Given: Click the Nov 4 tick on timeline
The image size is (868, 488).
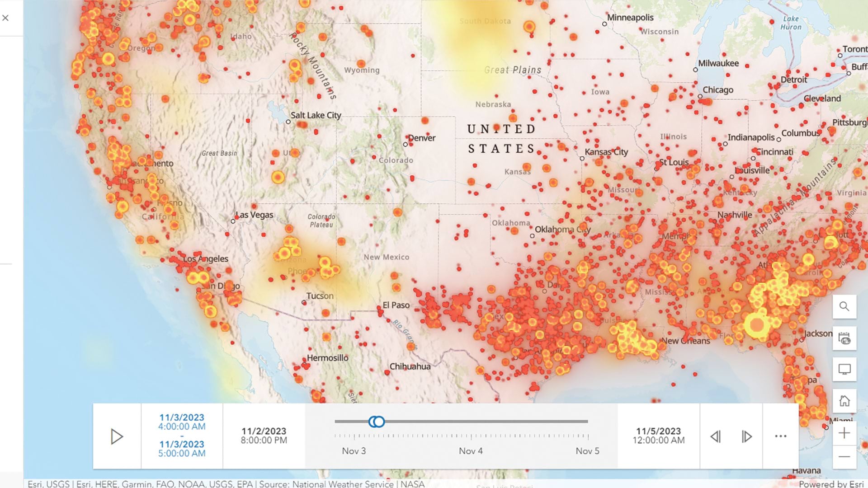Looking at the screenshot, I should [x=471, y=436].
